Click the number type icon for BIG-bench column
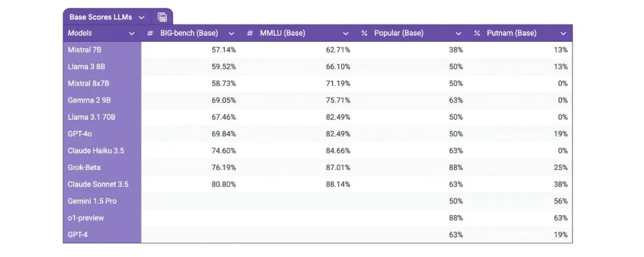The width and height of the screenshot is (644, 257). 150,33
